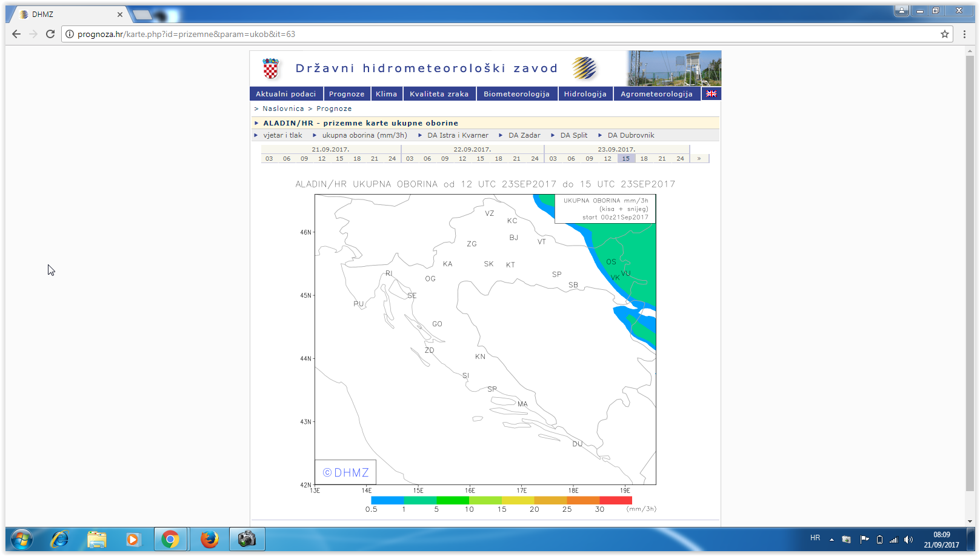This screenshot has height=556, width=980.
Task: Open the vjetar i tlak link
Action: pyautogui.click(x=282, y=135)
